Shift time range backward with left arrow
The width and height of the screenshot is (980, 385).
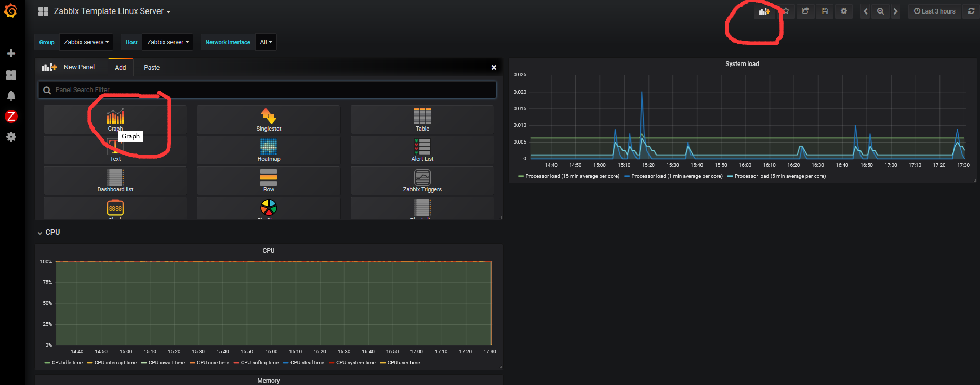tap(865, 11)
